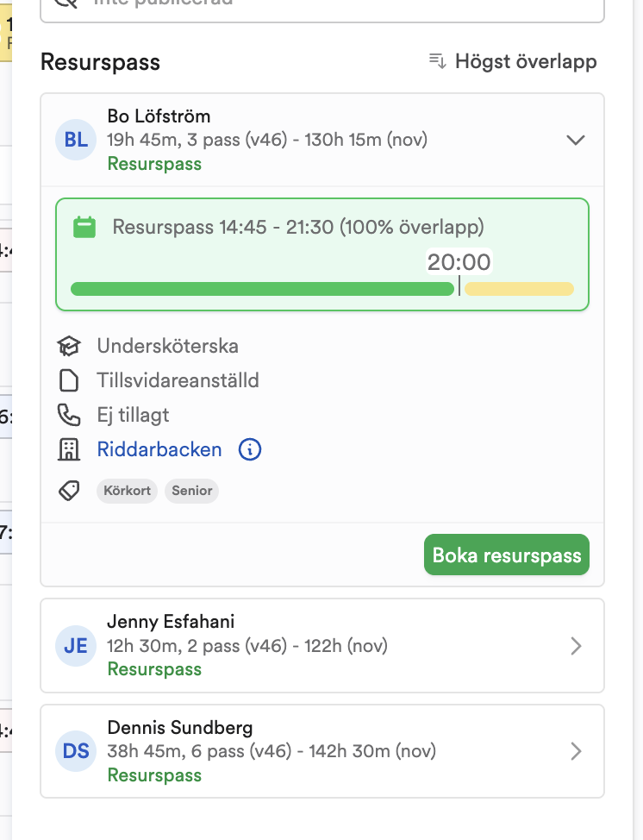Image resolution: width=643 pixels, height=840 pixels.
Task: Click the graduation cap icon next to Undersköterska
Action: (69, 346)
